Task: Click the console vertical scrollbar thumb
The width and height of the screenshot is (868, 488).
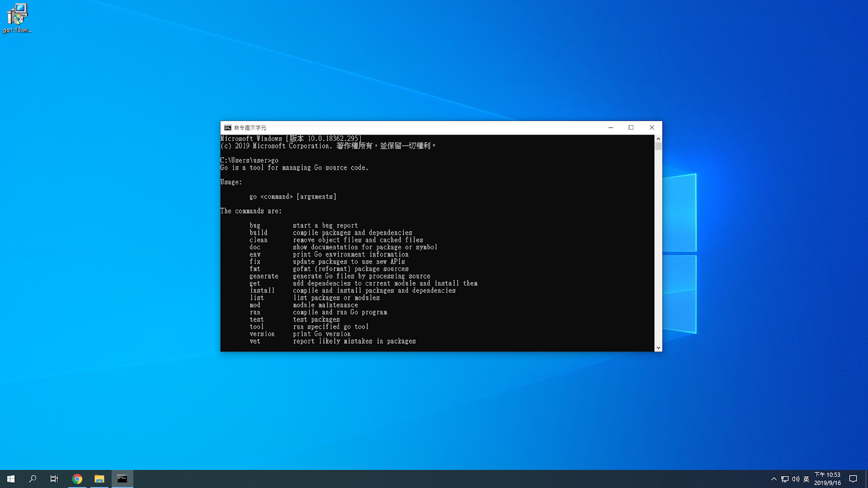Action: coord(658,146)
